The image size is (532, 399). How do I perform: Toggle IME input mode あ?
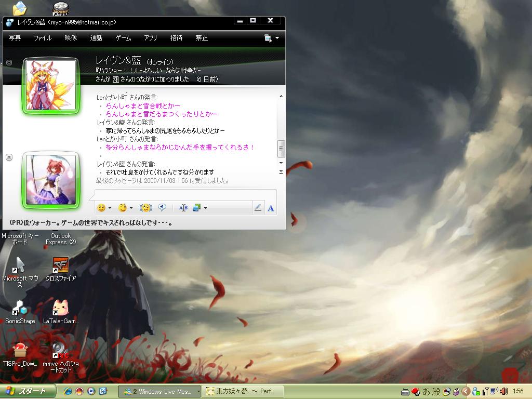(x=426, y=392)
